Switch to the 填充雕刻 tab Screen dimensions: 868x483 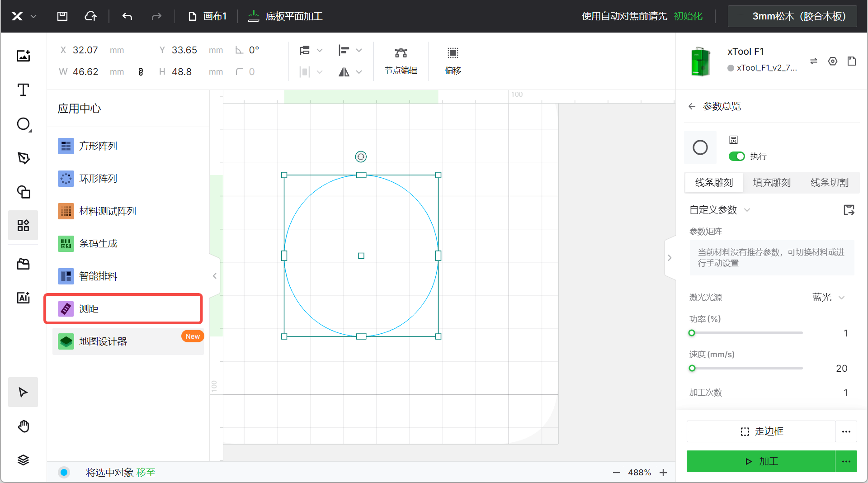coord(772,183)
